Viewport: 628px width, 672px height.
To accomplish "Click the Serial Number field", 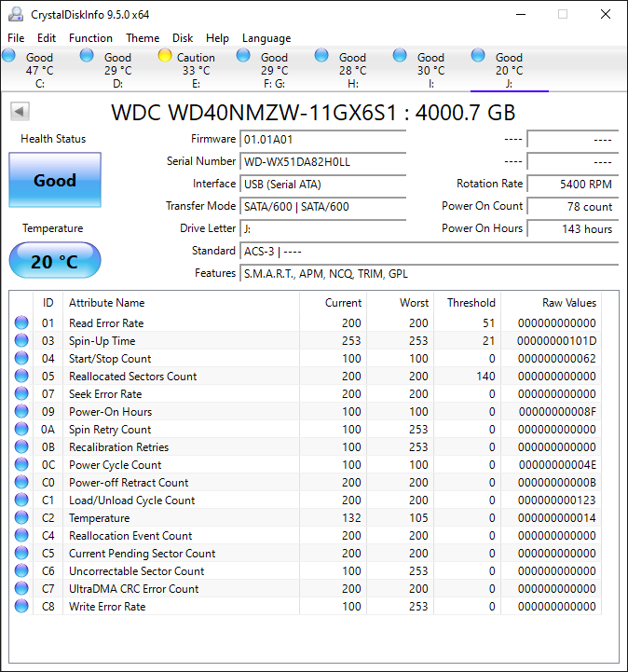I will pyautogui.click(x=323, y=161).
